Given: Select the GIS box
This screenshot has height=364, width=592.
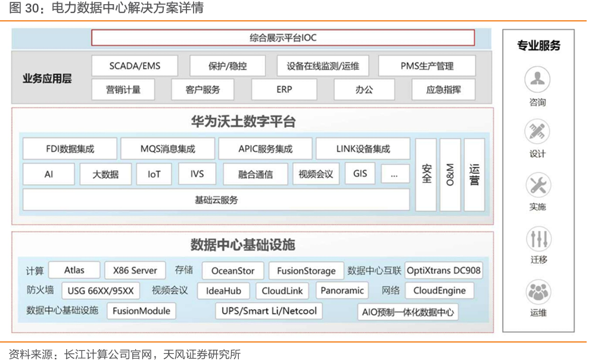Looking at the screenshot, I should pos(360,173).
